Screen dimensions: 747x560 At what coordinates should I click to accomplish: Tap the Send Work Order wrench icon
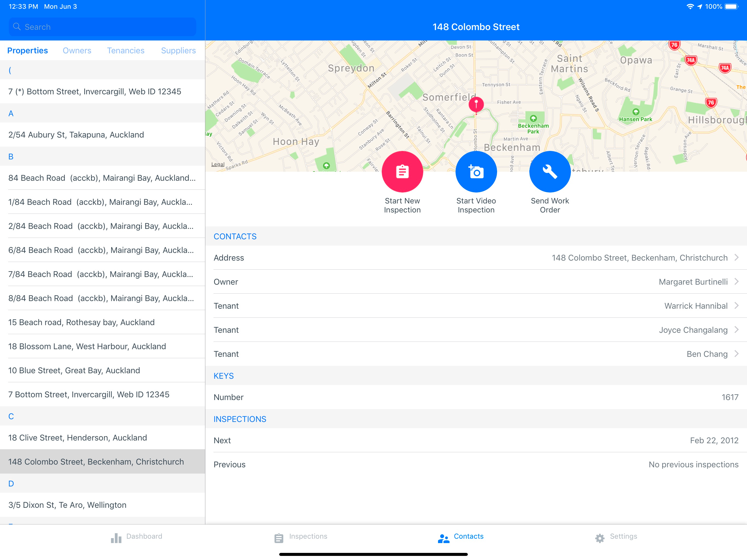[550, 171]
